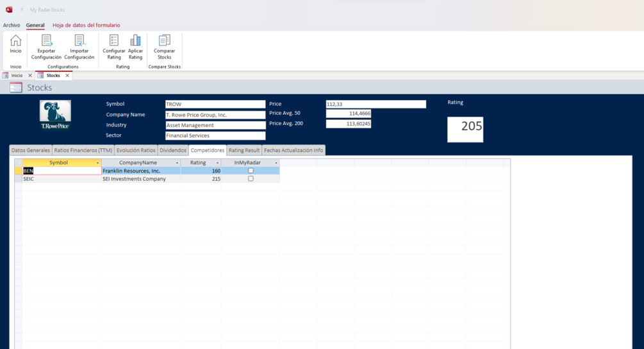Viewport: 644px width, 349px height.
Task: Switch to the Dividendos tab
Action: point(173,150)
